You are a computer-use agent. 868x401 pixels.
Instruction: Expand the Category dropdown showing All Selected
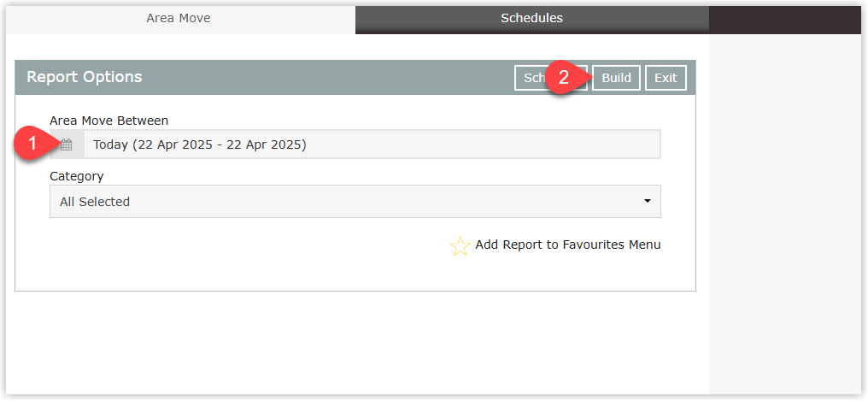[355, 202]
